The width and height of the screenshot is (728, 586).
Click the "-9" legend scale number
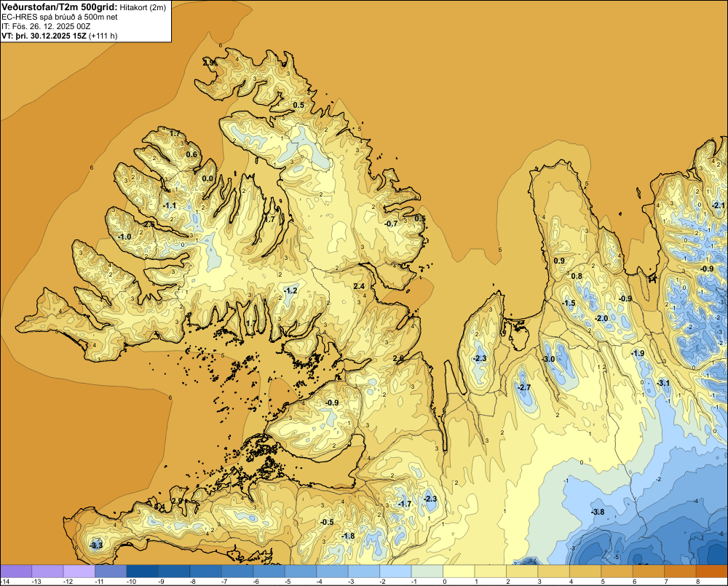pos(162,582)
